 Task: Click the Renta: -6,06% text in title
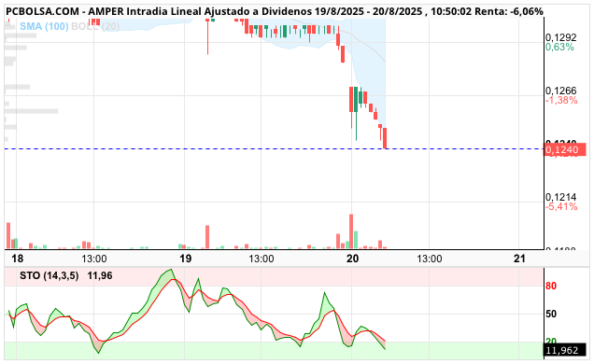509,11
